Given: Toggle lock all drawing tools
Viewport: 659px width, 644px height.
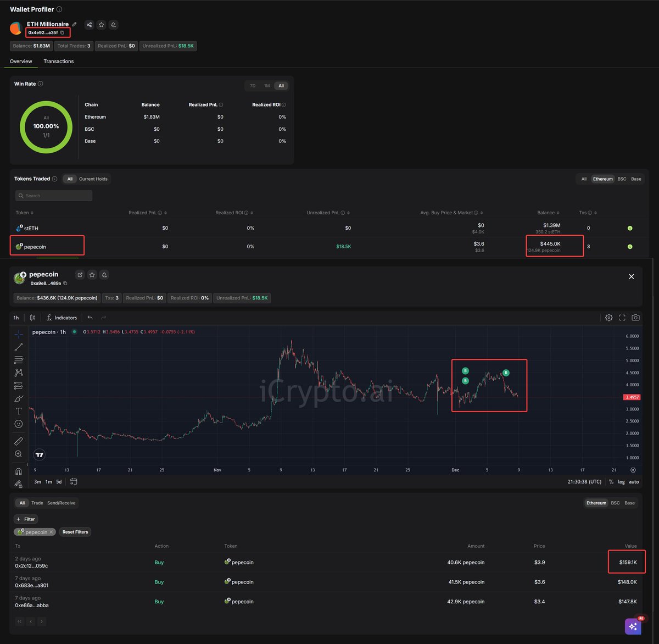Looking at the screenshot, I should tap(19, 484).
